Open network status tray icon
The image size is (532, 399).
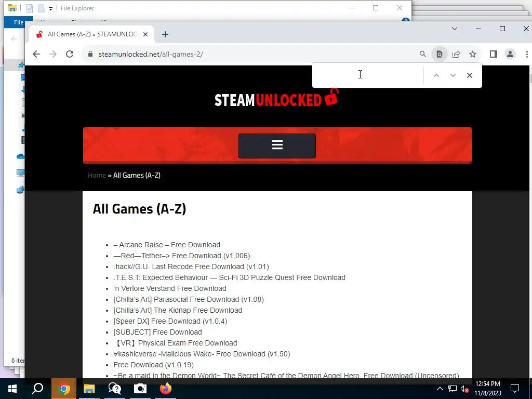(x=453, y=389)
